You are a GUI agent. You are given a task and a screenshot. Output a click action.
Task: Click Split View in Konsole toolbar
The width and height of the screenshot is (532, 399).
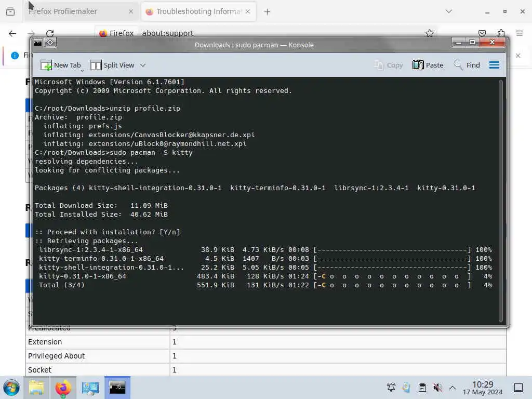[113, 65]
